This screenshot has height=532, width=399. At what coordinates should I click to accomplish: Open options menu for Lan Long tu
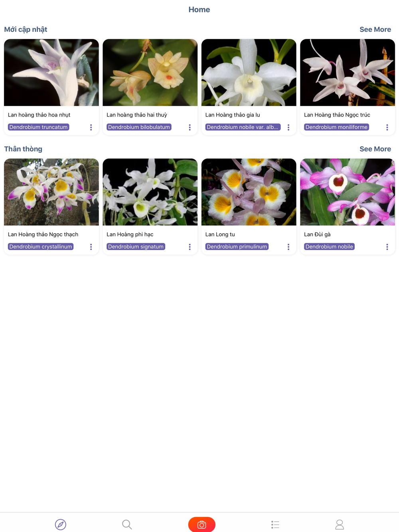(x=288, y=247)
